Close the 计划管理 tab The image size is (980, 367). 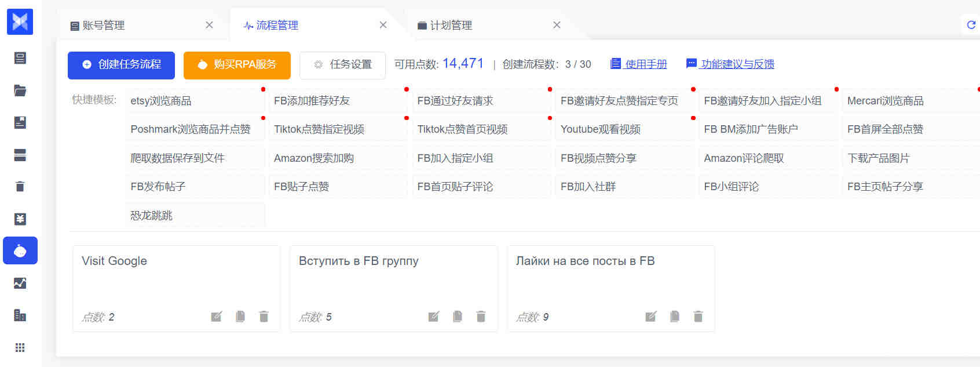(557, 25)
